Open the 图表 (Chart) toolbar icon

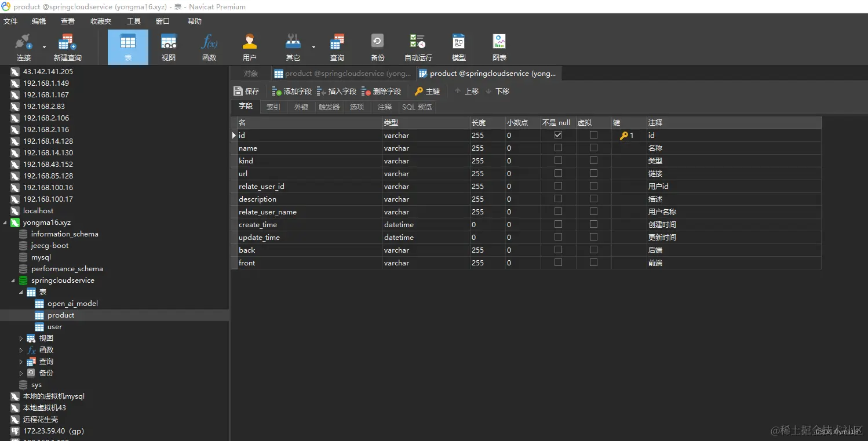(x=499, y=48)
